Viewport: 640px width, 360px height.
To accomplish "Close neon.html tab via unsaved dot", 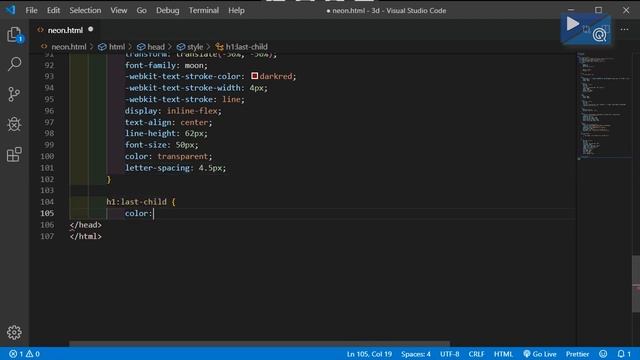I will pos(91,29).
